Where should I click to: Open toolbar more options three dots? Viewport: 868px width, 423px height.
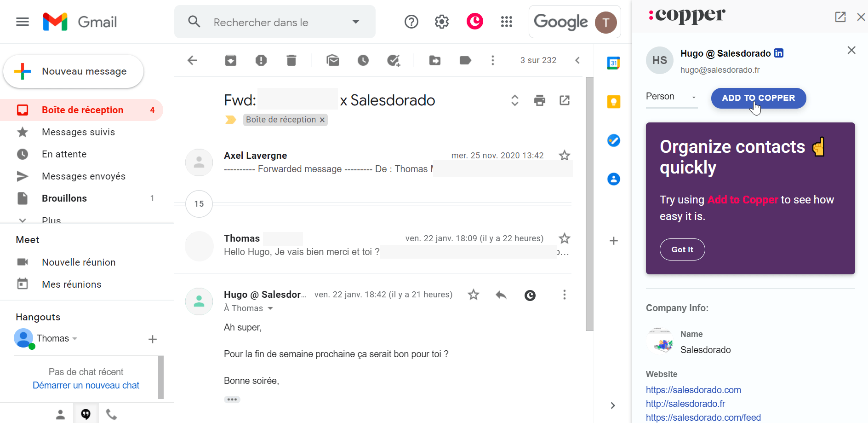point(493,60)
